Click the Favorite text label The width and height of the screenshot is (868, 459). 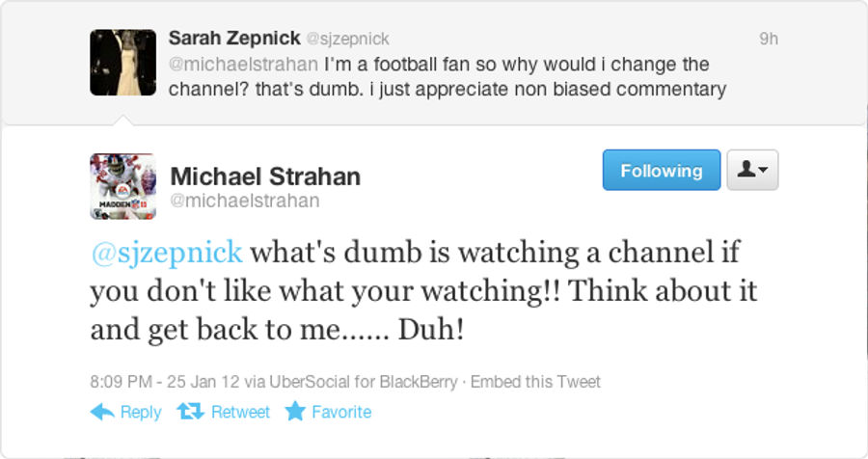tap(341, 412)
